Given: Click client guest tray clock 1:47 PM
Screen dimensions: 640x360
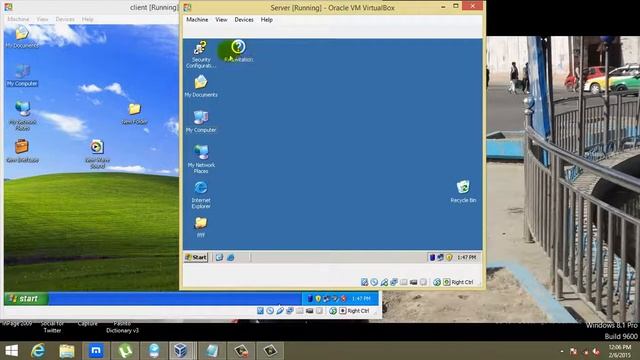Looking at the screenshot, I should click(x=361, y=299).
